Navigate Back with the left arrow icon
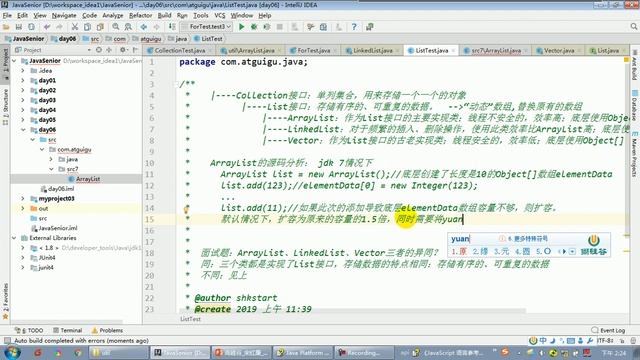The width and height of the screenshot is (640, 360). click(144, 27)
